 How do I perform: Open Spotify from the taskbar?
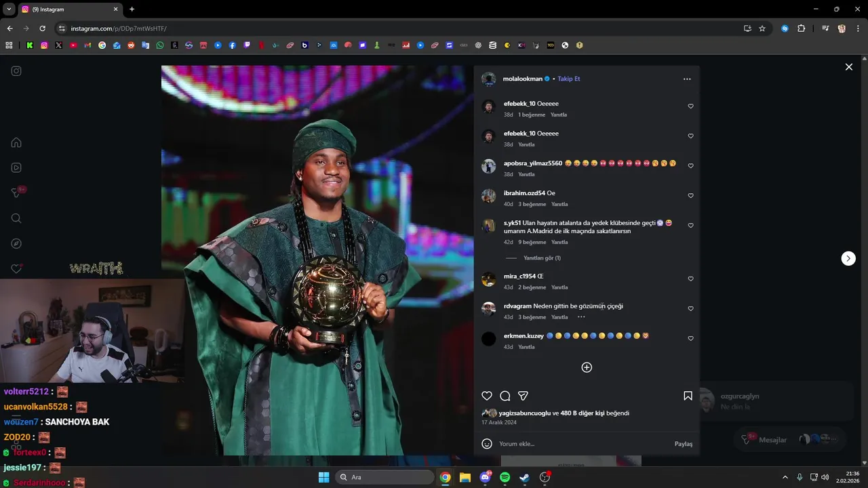[505, 477]
